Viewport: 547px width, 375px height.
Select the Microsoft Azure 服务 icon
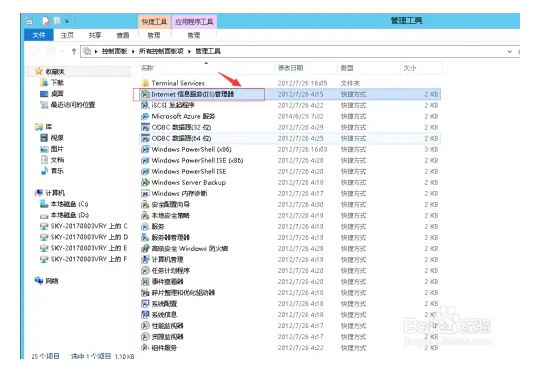tap(145, 116)
